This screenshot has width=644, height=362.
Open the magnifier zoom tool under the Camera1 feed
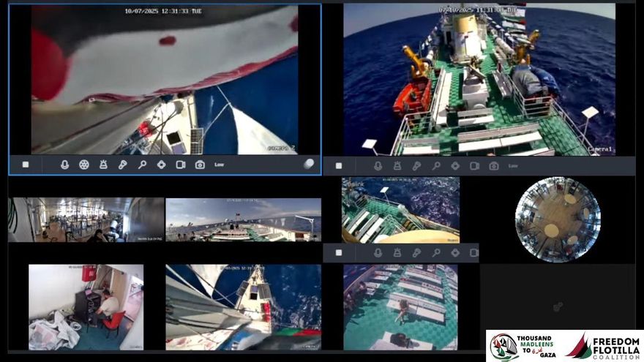click(435, 166)
